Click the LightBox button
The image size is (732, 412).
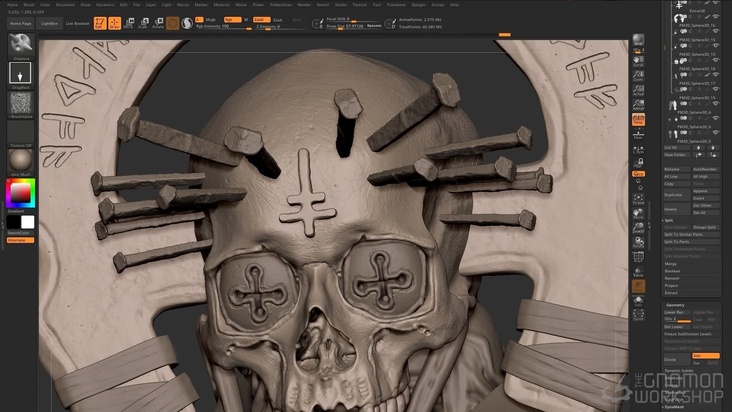coord(48,22)
